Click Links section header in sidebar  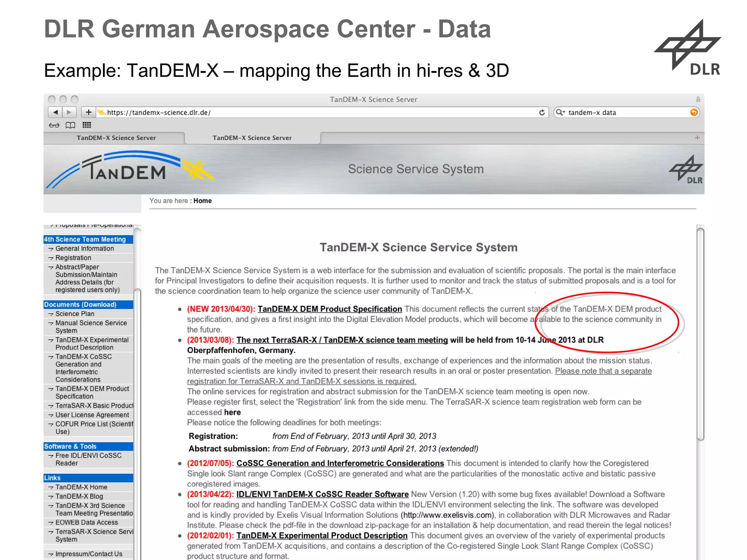click(x=88, y=478)
